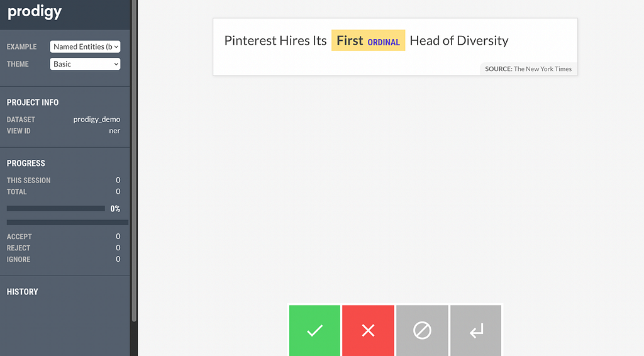Image resolution: width=644 pixels, height=356 pixels.
Task: Ignore this example using the circle-slash button
Action: click(x=422, y=330)
